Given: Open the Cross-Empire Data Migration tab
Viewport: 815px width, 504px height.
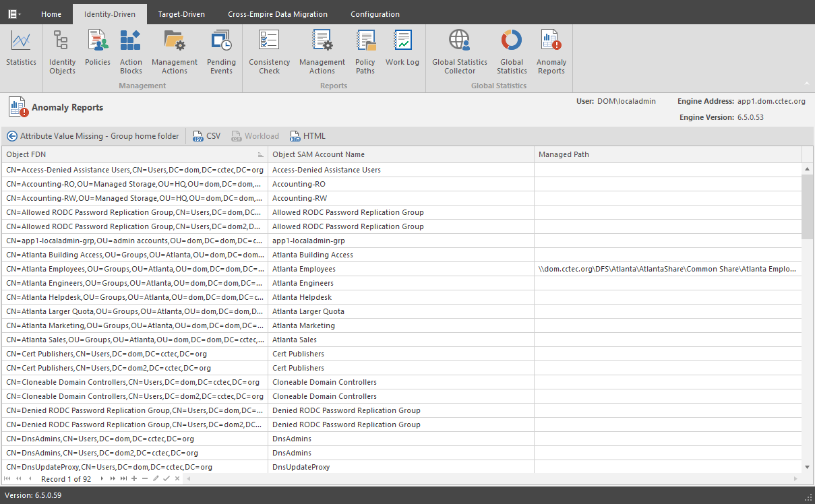Looking at the screenshot, I should [x=278, y=14].
